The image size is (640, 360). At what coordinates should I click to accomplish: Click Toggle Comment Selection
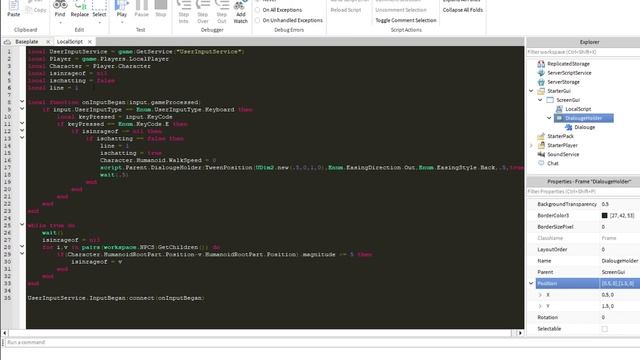click(x=406, y=20)
